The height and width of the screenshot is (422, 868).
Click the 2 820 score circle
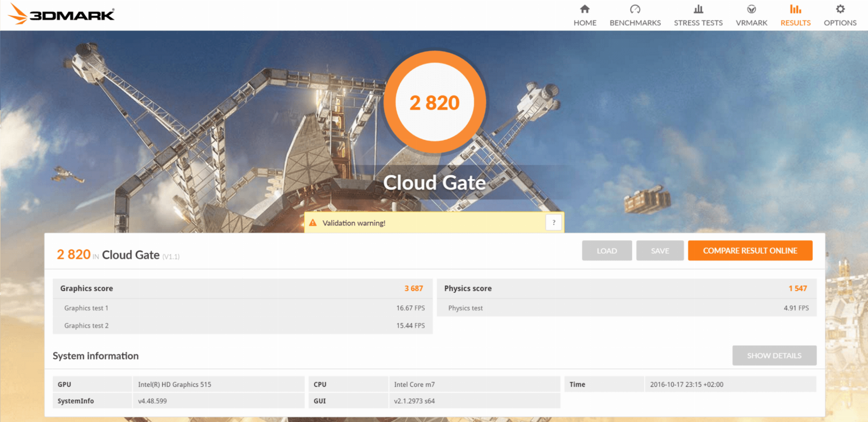coord(435,103)
